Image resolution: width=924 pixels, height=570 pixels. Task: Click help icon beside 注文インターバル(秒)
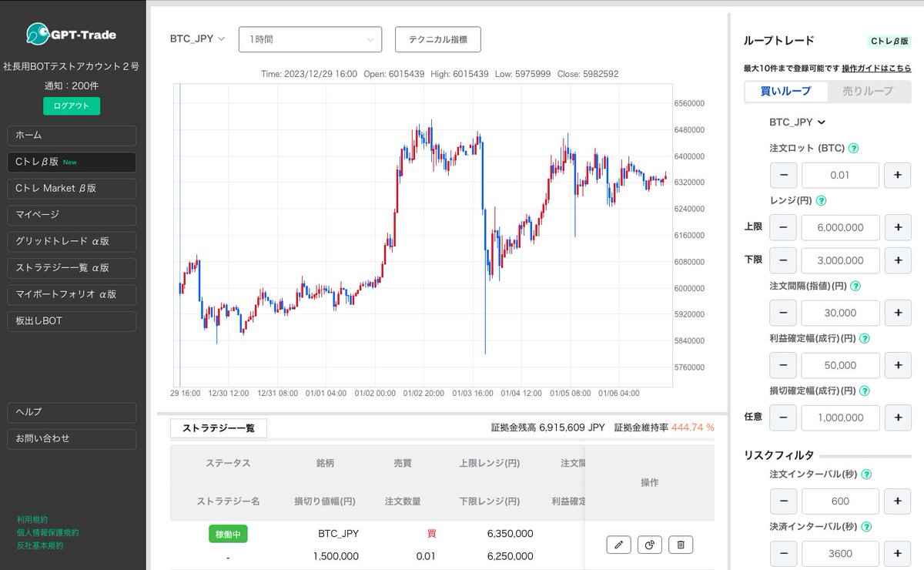pos(868,474)
